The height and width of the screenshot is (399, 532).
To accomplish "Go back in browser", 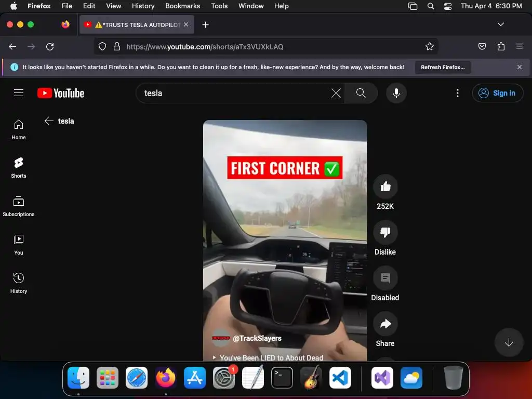I will tap(12, 46).
